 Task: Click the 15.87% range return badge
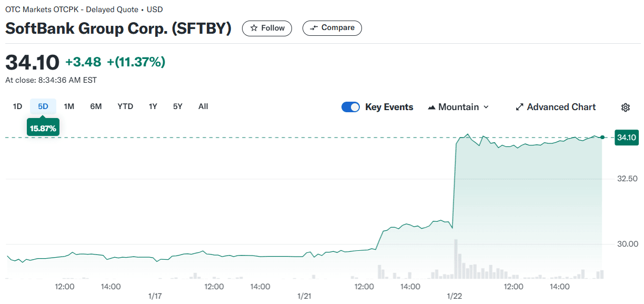tap(43, 128)
